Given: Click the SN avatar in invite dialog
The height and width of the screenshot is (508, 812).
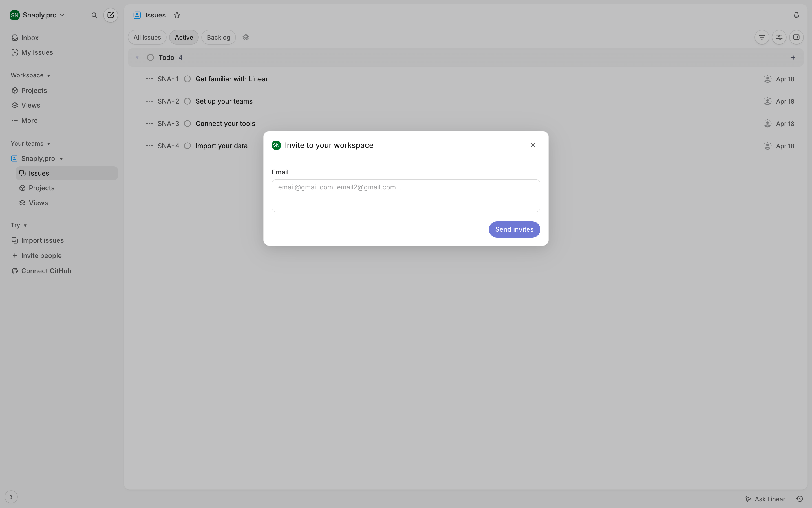Looking at the screenshot, I should (x=276, y=145).
